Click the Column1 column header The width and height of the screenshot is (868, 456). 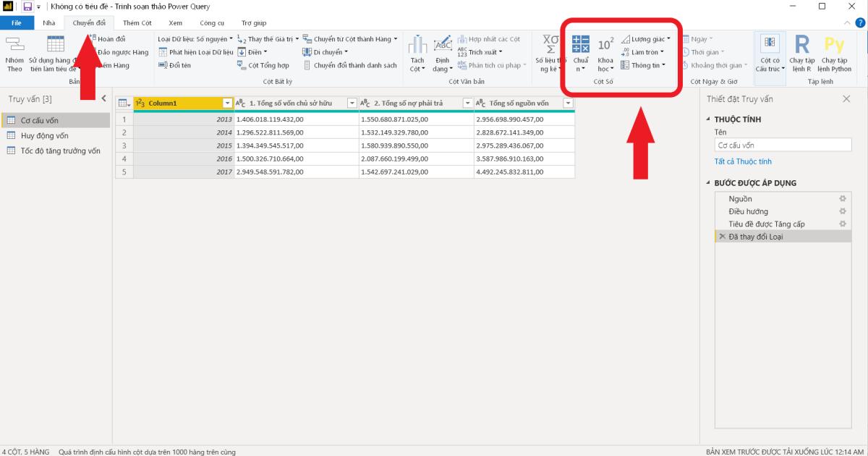(x=184, y=104)
